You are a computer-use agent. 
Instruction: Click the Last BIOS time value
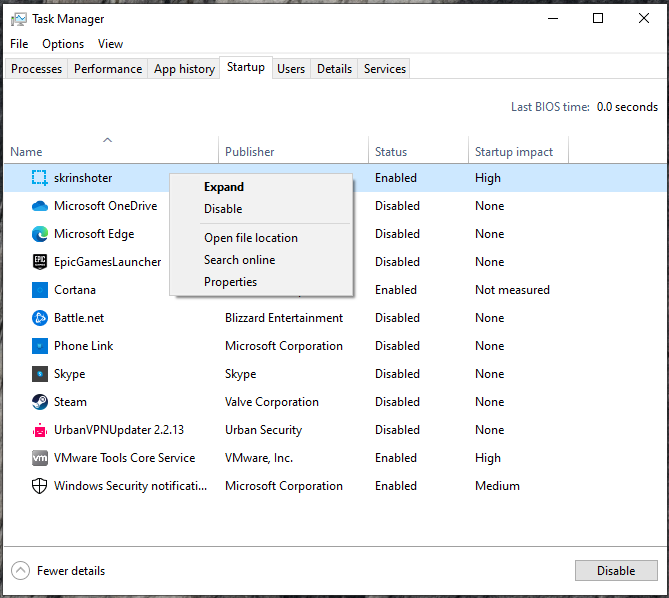[x=627, y=107]
